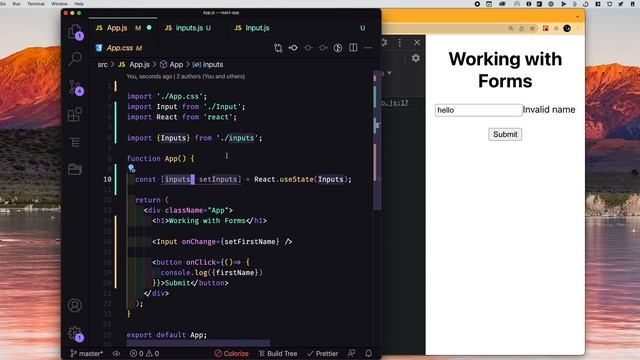Screen dimensions: 640x360
Task: Open the Explorer view in activity bar
Action: pyautogui.click(x=75, y=31)
